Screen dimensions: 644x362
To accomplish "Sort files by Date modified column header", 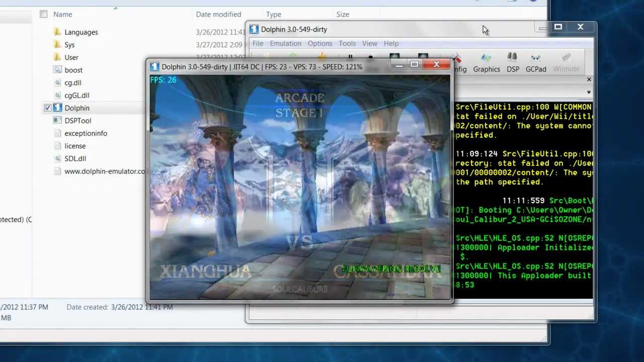I will (x=218, y=14).
